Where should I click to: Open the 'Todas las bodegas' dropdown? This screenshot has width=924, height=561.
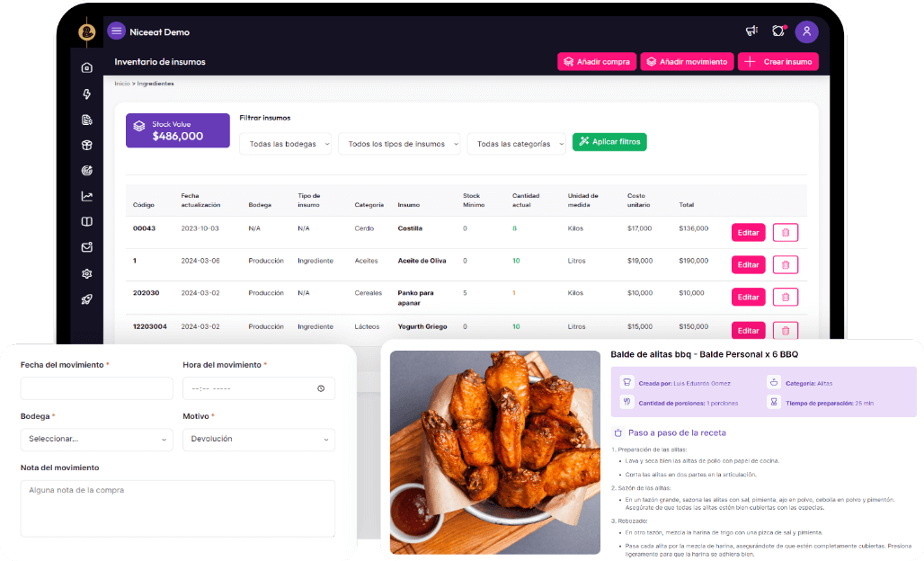pos(285,143)
